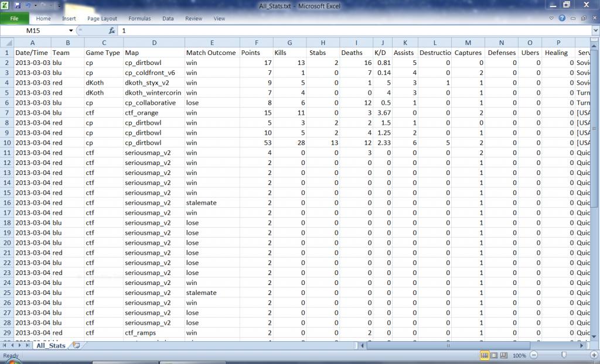Select column M header
The width and height of the screenshot is (600, 364).
(468, 43)
